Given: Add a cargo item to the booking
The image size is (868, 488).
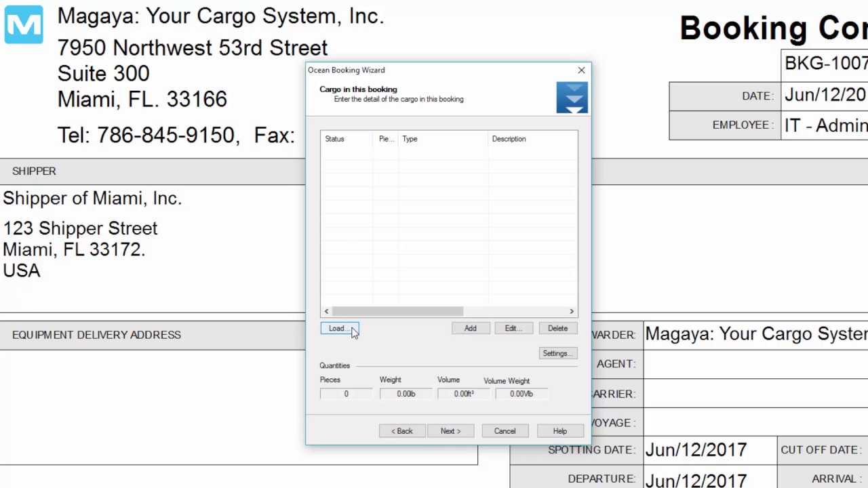Looking at the screenshot, I should click(471, 328).
